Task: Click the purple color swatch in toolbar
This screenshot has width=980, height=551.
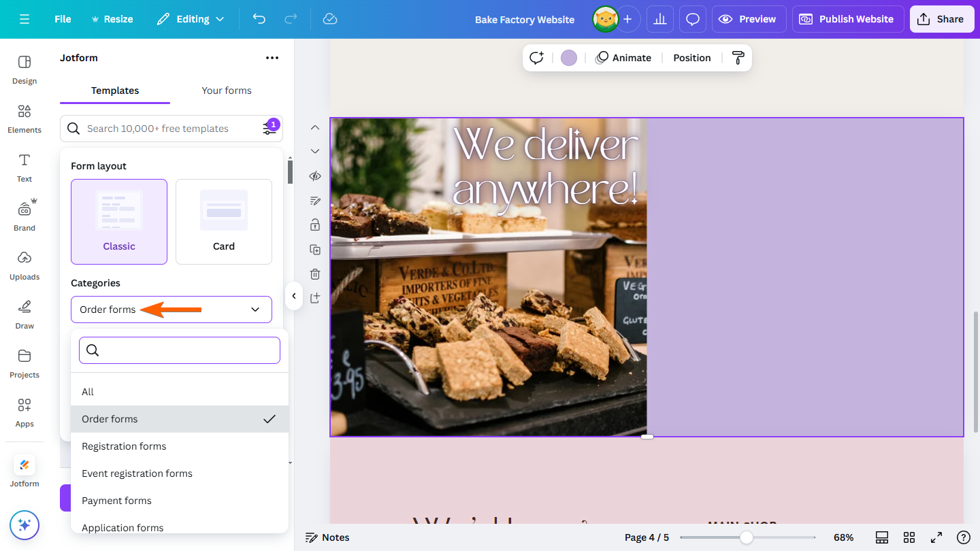Action: (x=568, y=58)
